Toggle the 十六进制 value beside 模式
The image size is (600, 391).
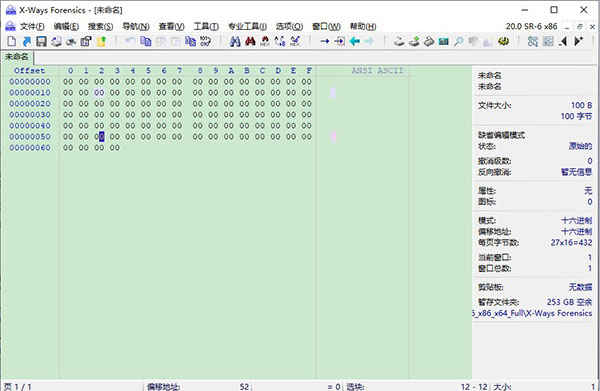577,220
